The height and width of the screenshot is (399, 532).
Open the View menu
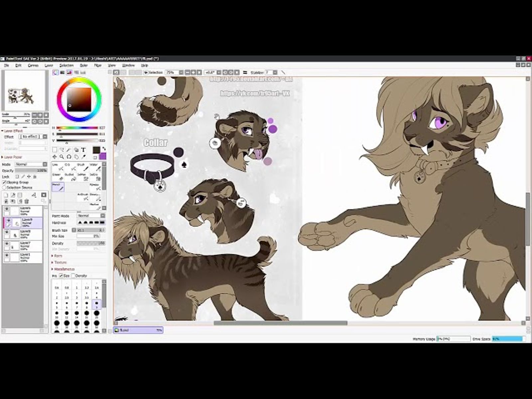[112, 66]
